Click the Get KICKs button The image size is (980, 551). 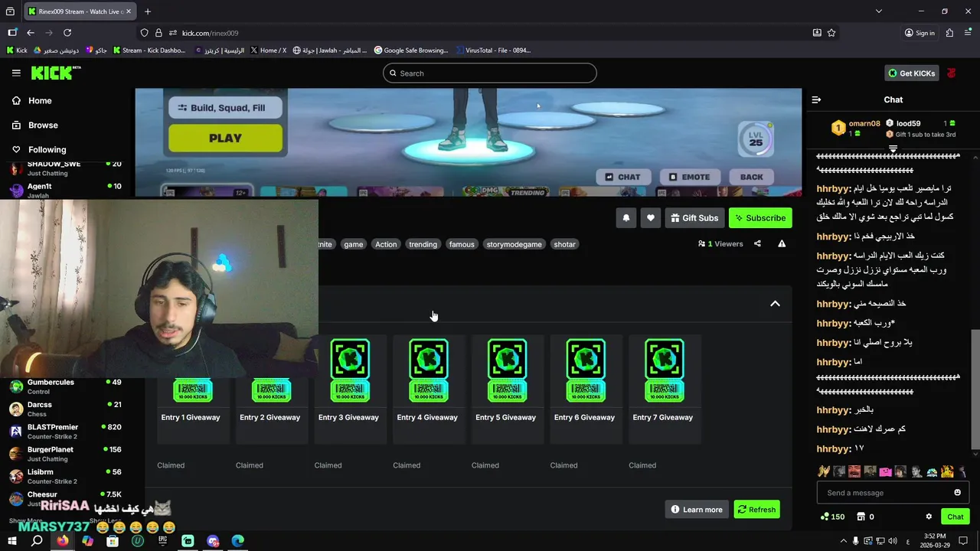tap(911, 73)
